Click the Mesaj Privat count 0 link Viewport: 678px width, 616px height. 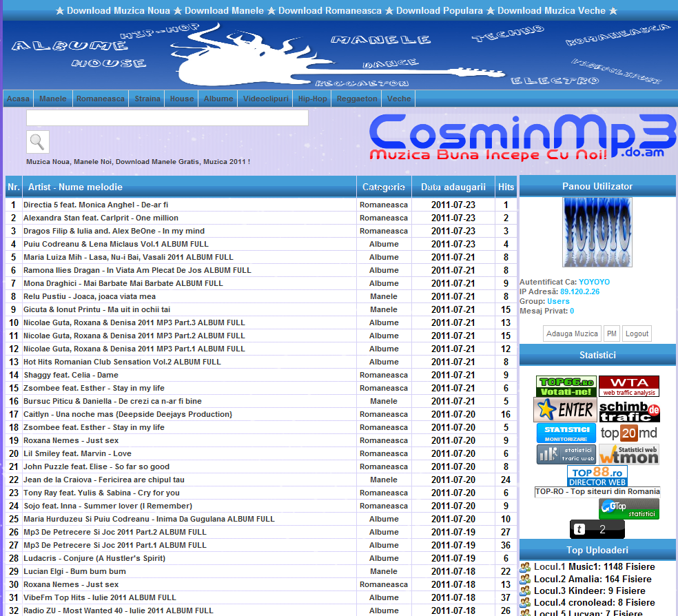pos(572,311)
